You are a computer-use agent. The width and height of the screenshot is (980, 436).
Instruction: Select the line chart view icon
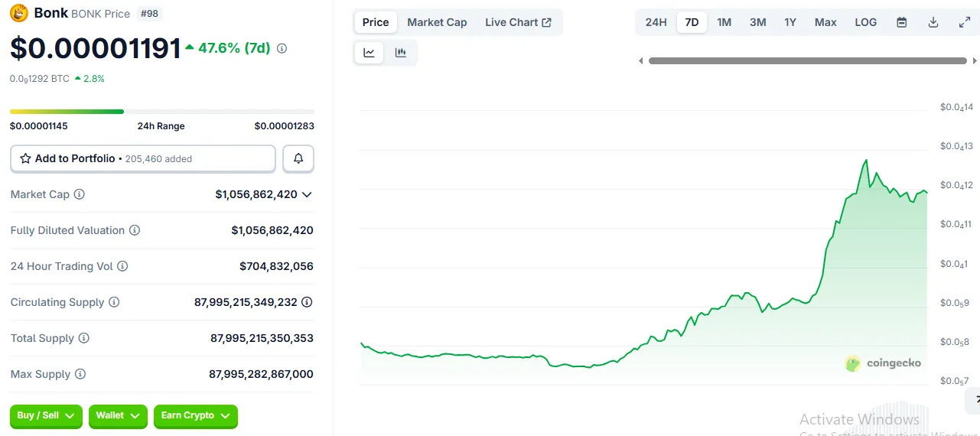(370, 53)
